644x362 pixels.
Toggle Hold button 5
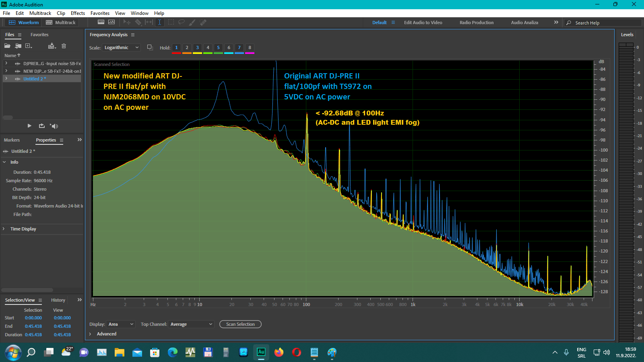pos(218,47)
